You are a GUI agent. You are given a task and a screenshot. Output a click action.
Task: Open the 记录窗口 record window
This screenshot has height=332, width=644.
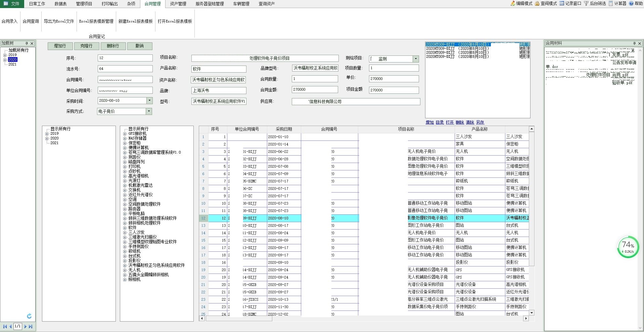[x=570, y=3]
